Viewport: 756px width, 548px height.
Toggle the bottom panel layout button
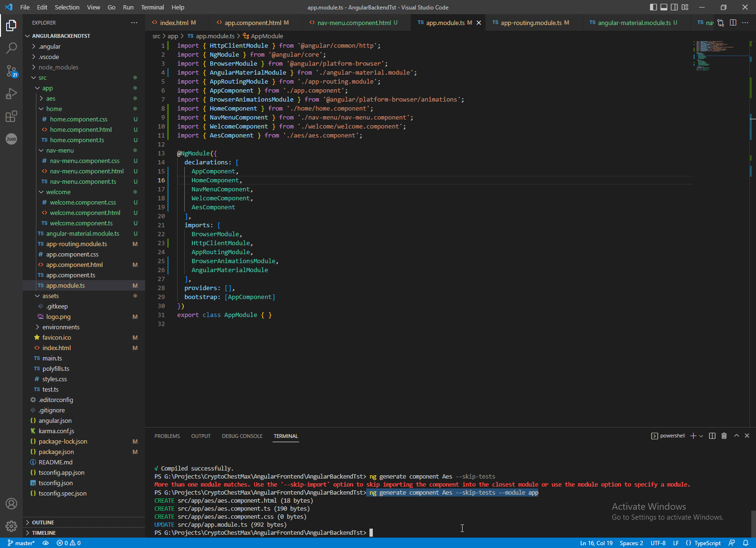664,7
